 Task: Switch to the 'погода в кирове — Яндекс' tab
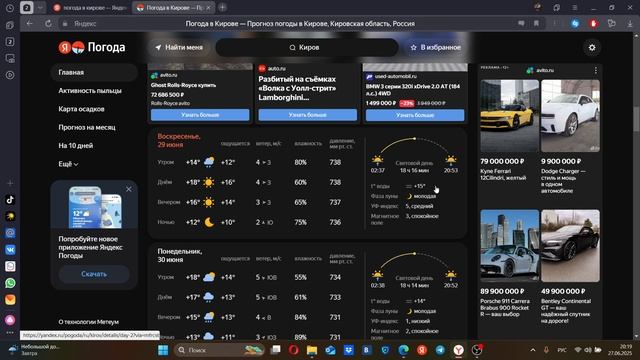tap(91, 8)
